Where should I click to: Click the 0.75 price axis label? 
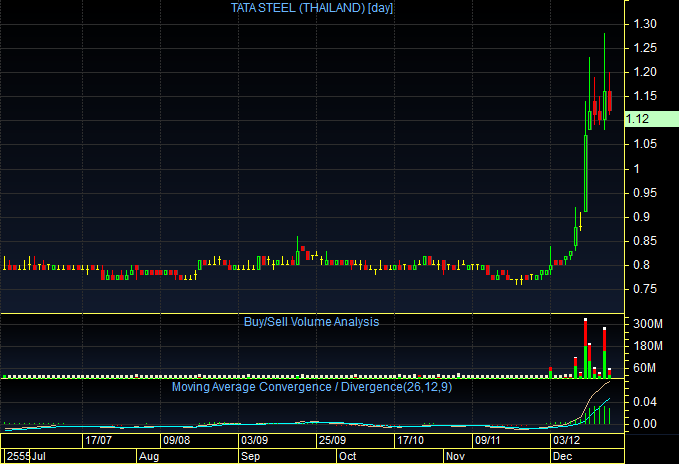645,289
